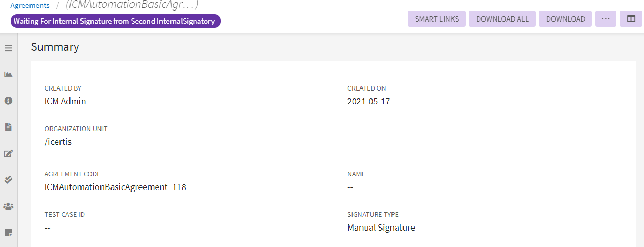Screen dimensions: 644x247
Task: Click the Summary section heading
Action: point(55,47)
